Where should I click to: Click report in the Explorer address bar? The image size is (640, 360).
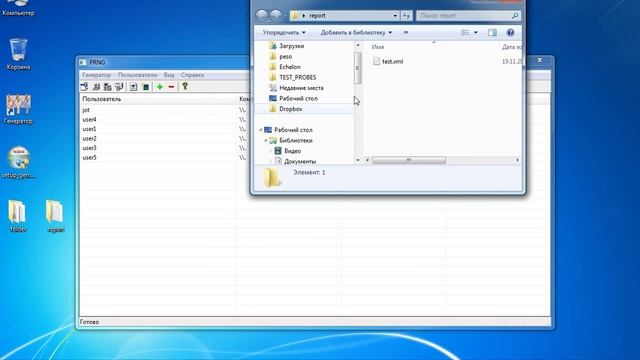pos(317,16)
